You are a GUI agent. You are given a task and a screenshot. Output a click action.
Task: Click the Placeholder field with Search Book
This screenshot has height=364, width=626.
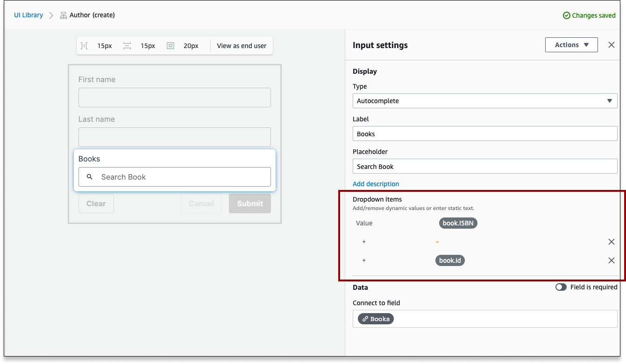tap(485, 166)
